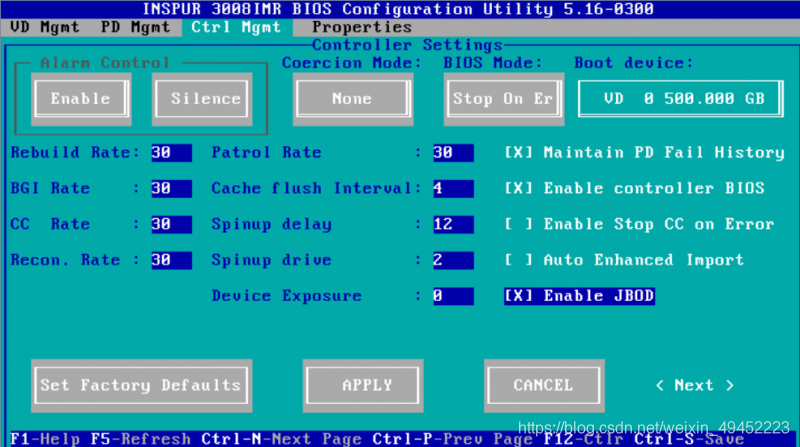The image size is (800, 447).
Task: Open Boot device VD 0 500.000 GB selector
Action: click(681, 98)
